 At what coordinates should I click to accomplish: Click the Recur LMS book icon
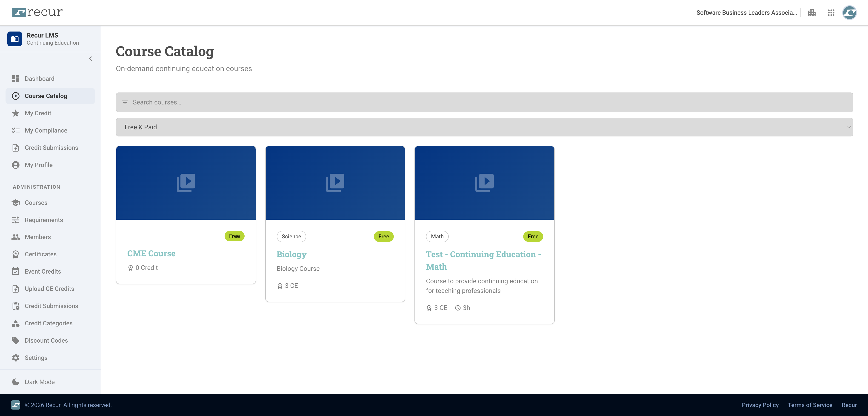pos(15,39)
